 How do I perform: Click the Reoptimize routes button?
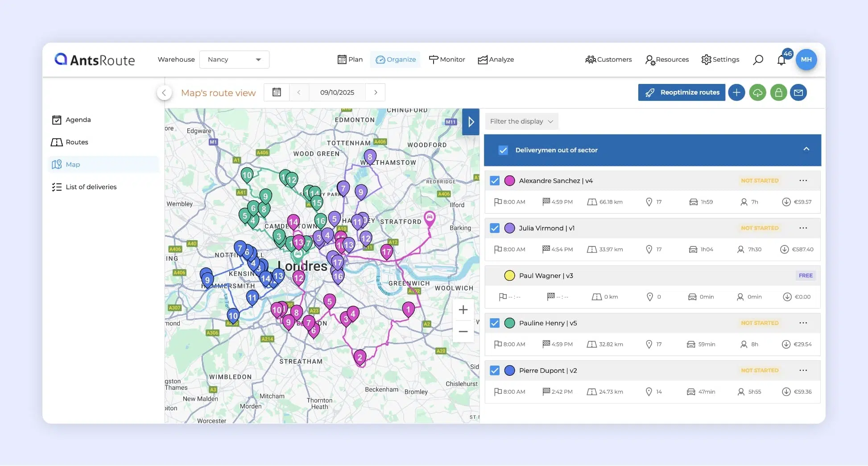click(681, 92)
